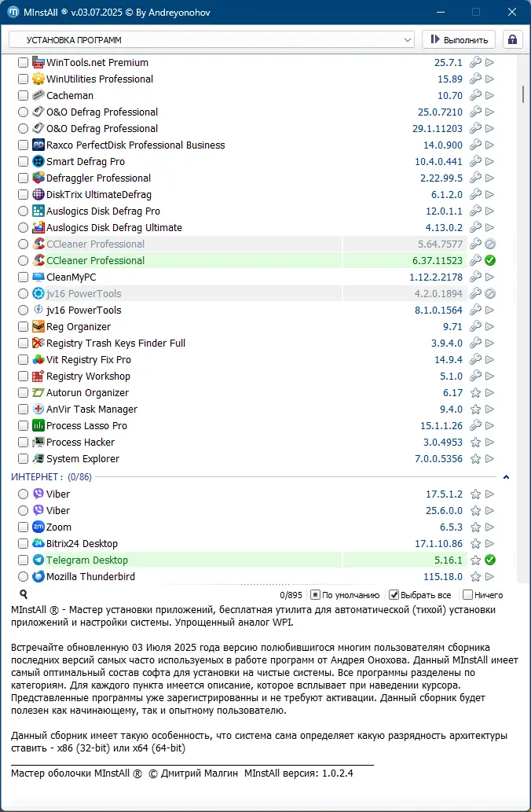Click the key icon for Cacheman
This screenshot has width=531, height=812.
pos(475,96)
